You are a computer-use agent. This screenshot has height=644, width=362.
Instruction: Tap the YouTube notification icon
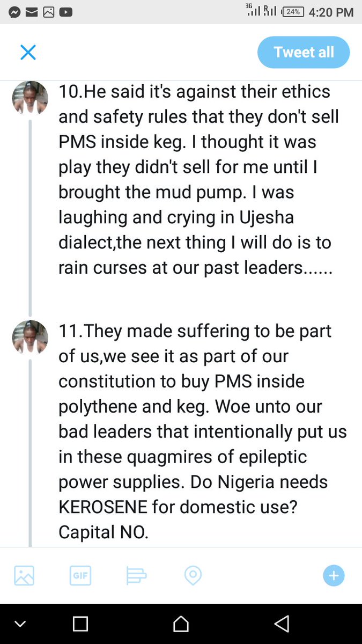[66, 12]
